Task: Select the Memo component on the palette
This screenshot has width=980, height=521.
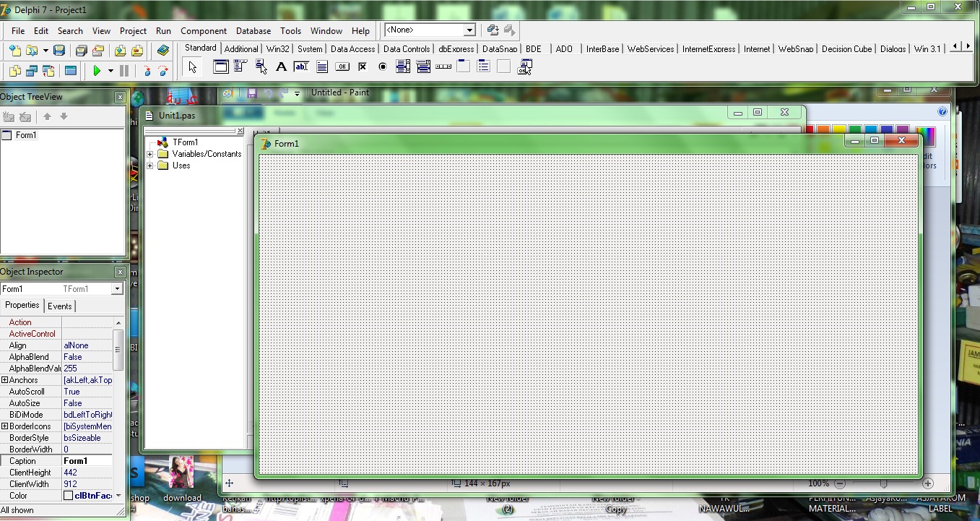Action: point(322,66)
